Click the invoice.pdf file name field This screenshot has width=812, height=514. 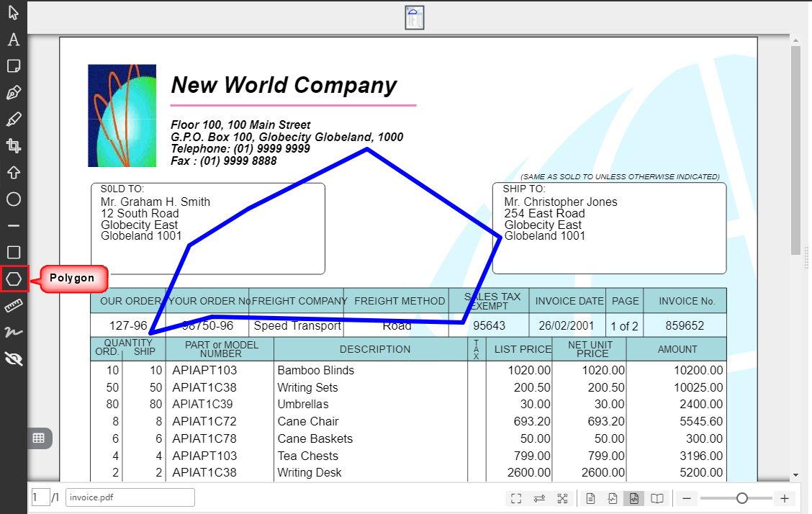pos(130,497)
